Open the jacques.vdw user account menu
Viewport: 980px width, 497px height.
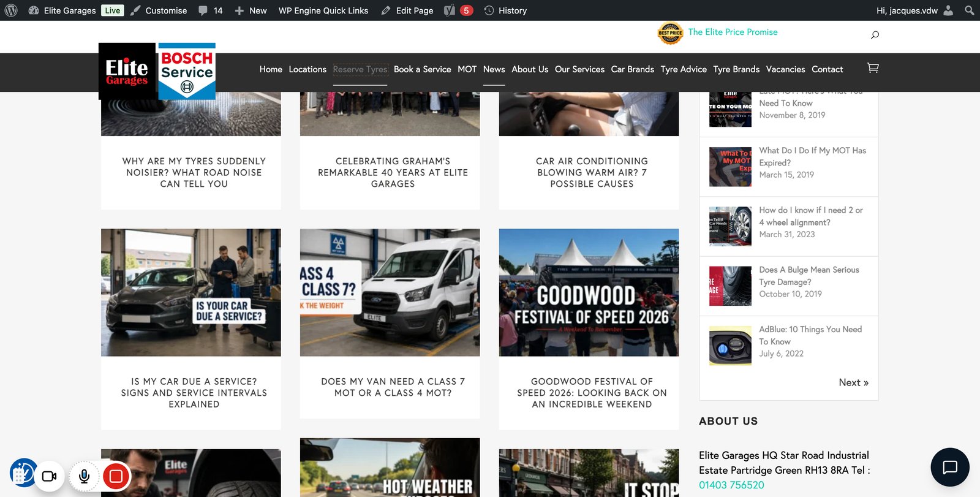pos(914,10)
